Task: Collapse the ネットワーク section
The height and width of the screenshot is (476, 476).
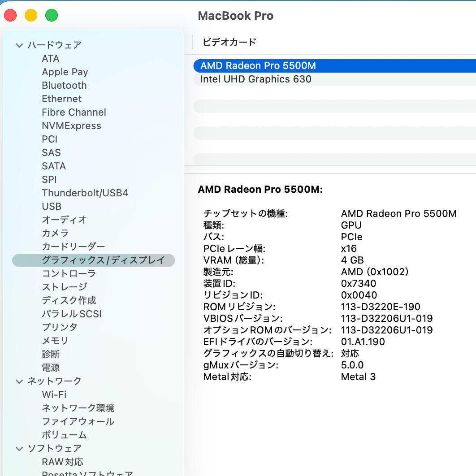Action: click(x=19, y=381)
